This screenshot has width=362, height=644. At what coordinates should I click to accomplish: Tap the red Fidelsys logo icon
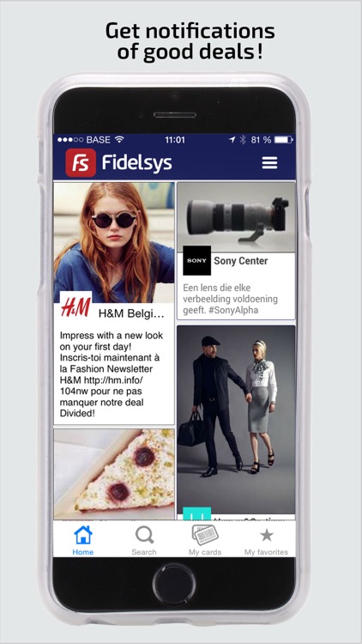click(81, 162)
